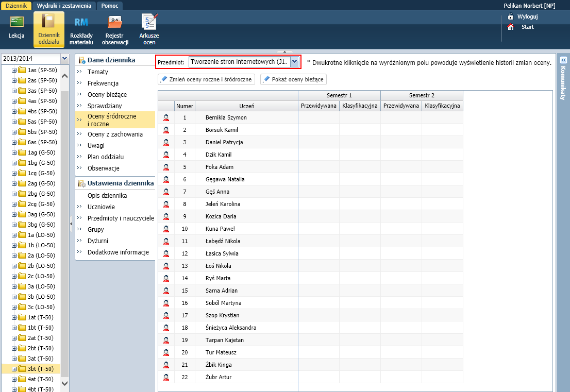Open Oceny bieżące menu item

pos(107,94)
